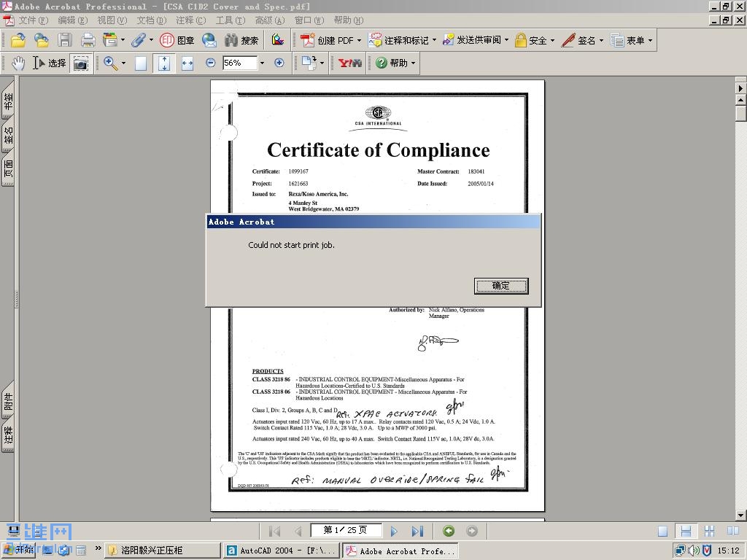This screenshot has width=747, height=560.
Task: Click the 开始 Start button
Action: click(19, 550)
